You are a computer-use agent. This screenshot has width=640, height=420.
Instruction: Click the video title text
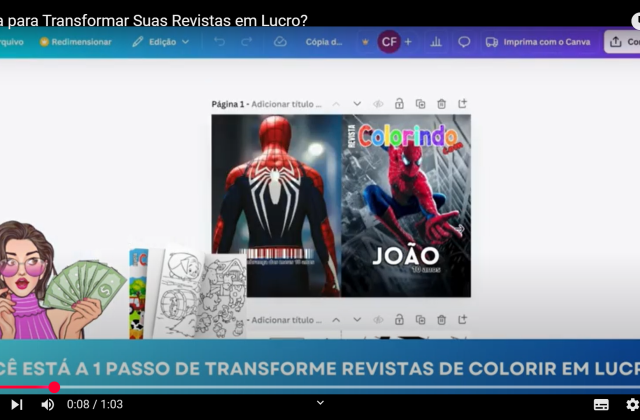click(x=154, y=20)
